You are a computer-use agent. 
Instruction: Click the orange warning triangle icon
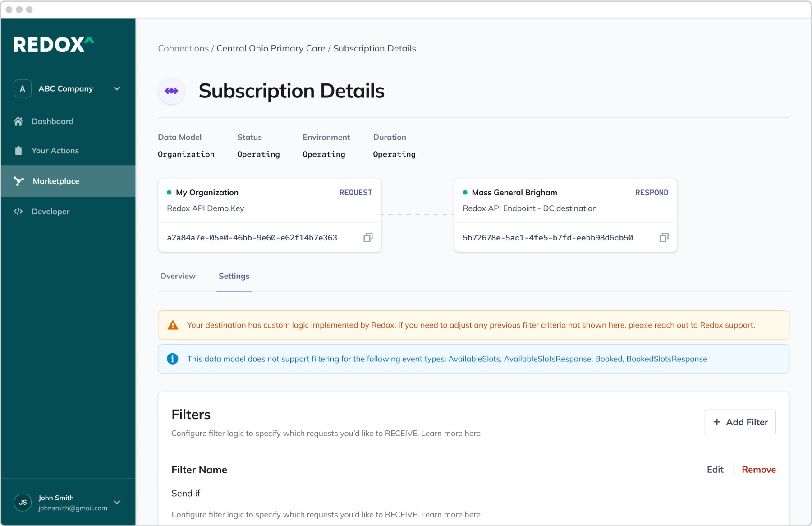[x=173, y=325]
